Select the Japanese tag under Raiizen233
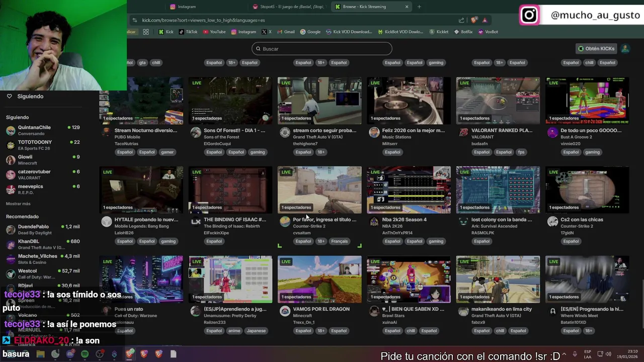This screenshot has width=644, height=362. pyautogui.click(x=256, y=331)
